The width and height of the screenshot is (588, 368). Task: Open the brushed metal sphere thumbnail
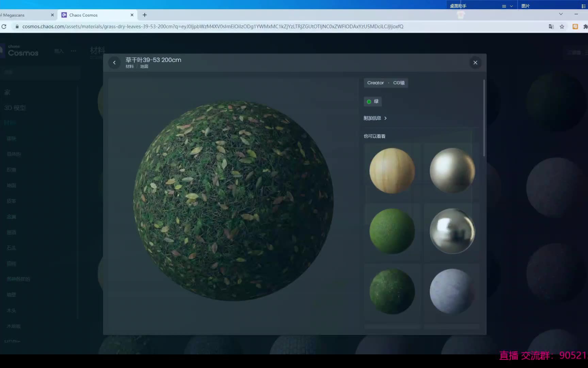click(452, 171)
